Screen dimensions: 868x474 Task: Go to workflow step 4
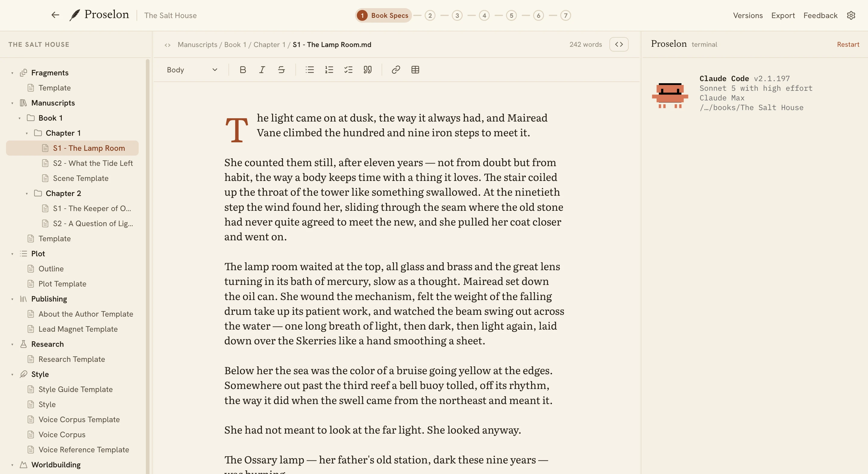(484, 15)
